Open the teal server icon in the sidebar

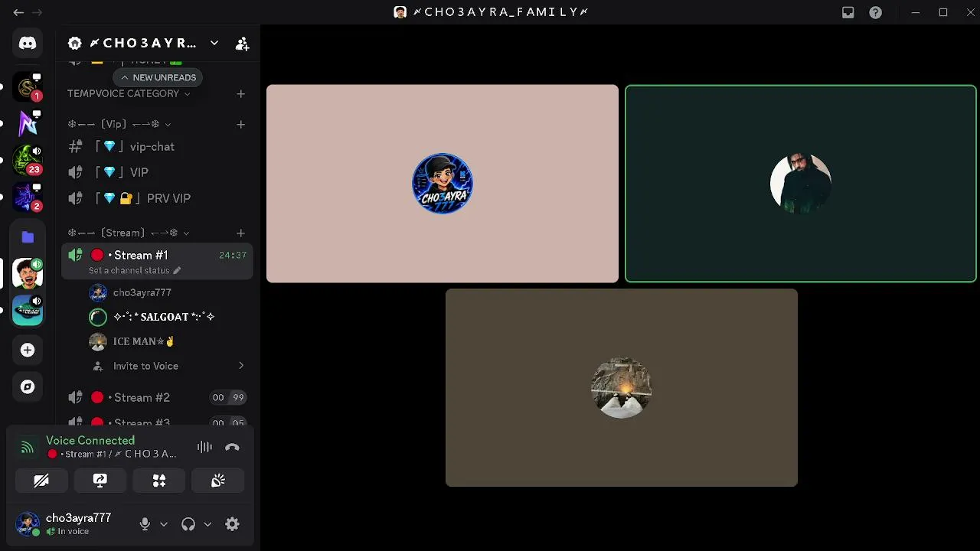click(28, 310)
